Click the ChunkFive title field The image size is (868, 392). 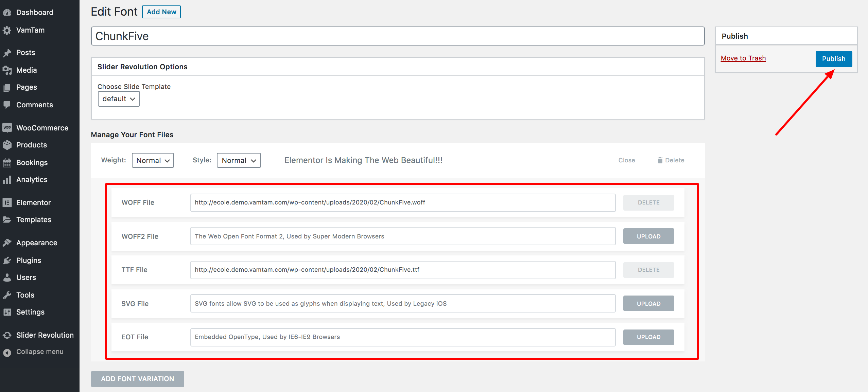click(398, 36)
